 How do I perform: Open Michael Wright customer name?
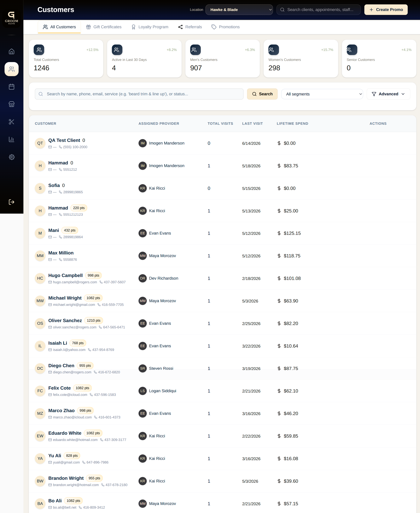click(65, 298)
